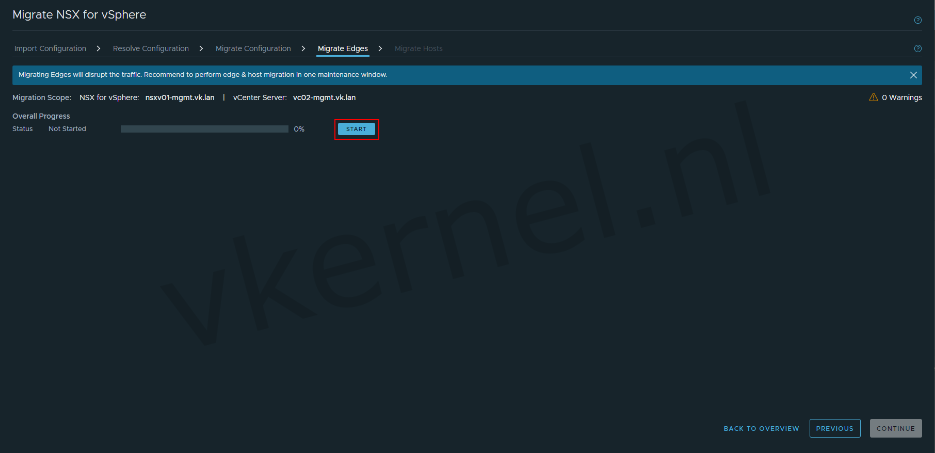The height and width of the screenshot is (453, 935).
Task: Click the overall progress bar
Action: click(204, 129)
